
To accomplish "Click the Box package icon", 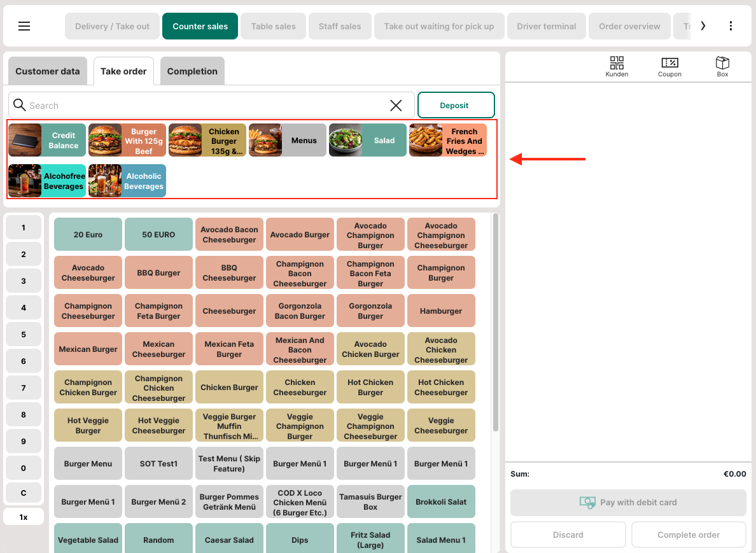I will point(722,66).
